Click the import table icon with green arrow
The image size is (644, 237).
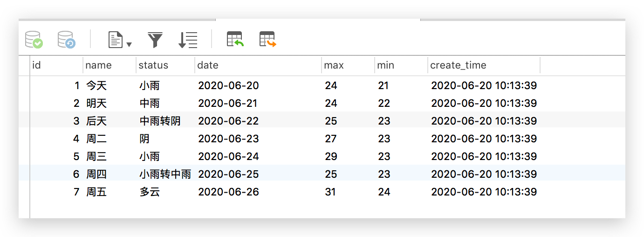235,39
